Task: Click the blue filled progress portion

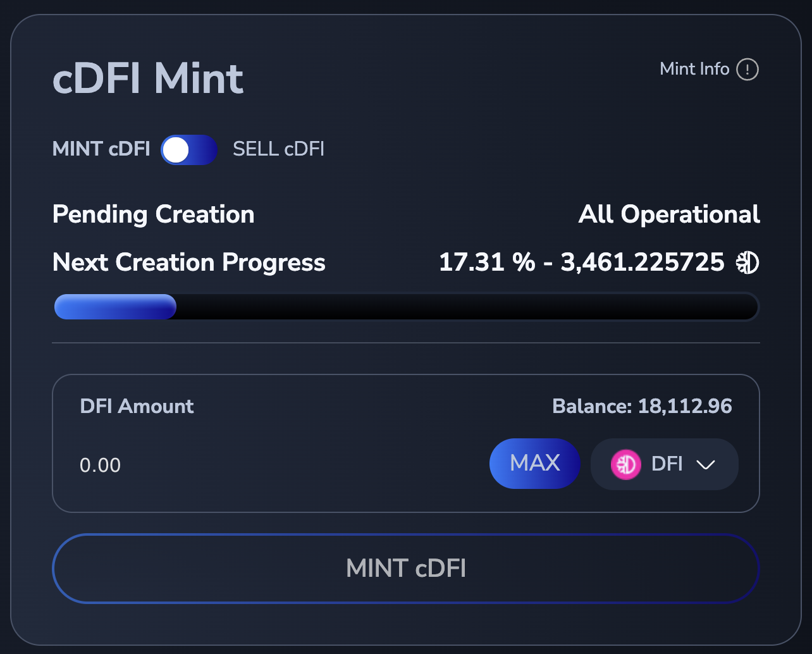Action: (115, 307)
